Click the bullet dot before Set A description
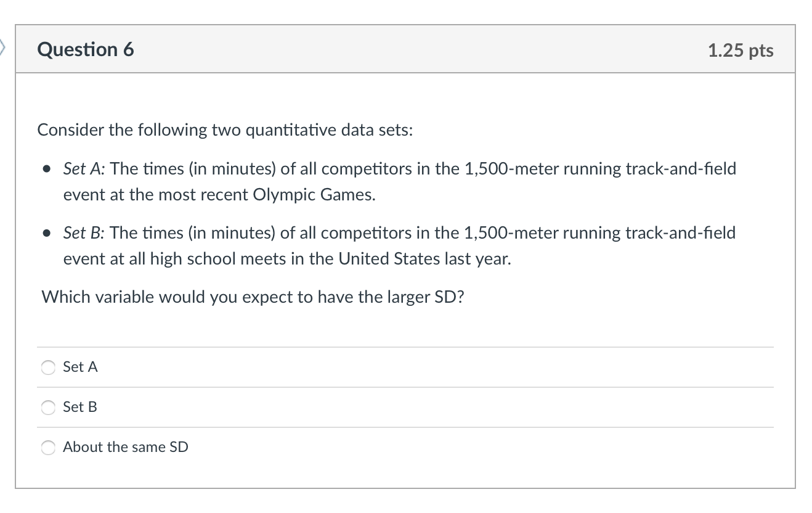The image size is (812, 513). click(47, 170)
